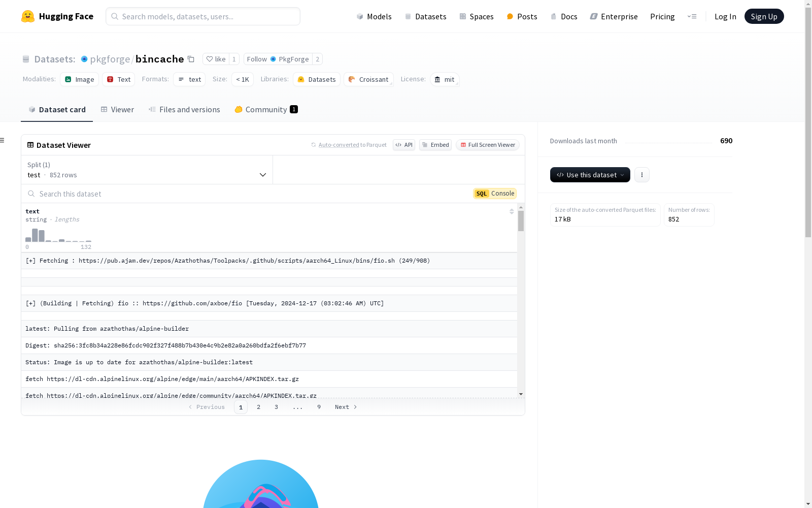Select the 'Status: Image is up to date' row

pos(269,362)
